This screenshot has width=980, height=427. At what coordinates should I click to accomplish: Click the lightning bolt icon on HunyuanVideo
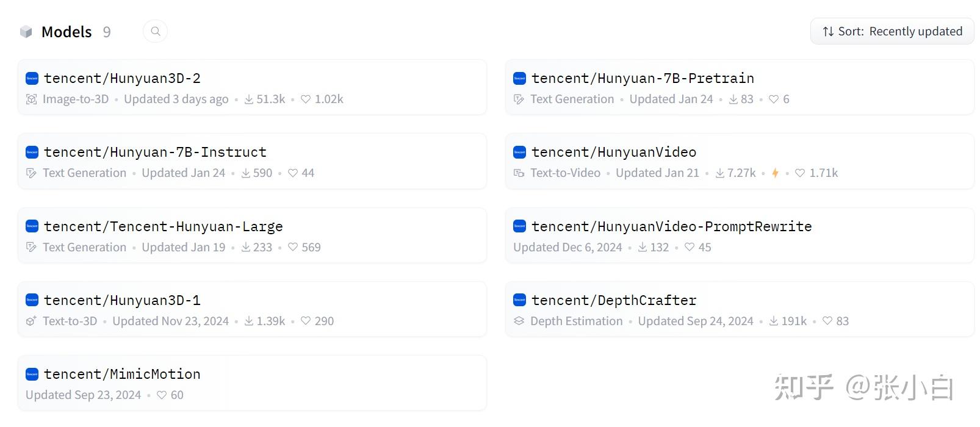(775, 173)
